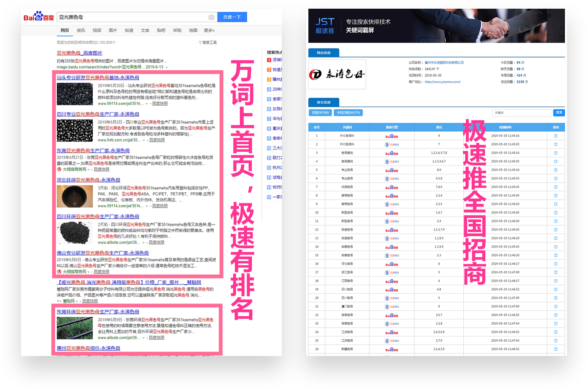Image resolution: width=588 pixels, height=389 pixels.
Task: Switch to the 视频 tab
Action: click(97, 30)
